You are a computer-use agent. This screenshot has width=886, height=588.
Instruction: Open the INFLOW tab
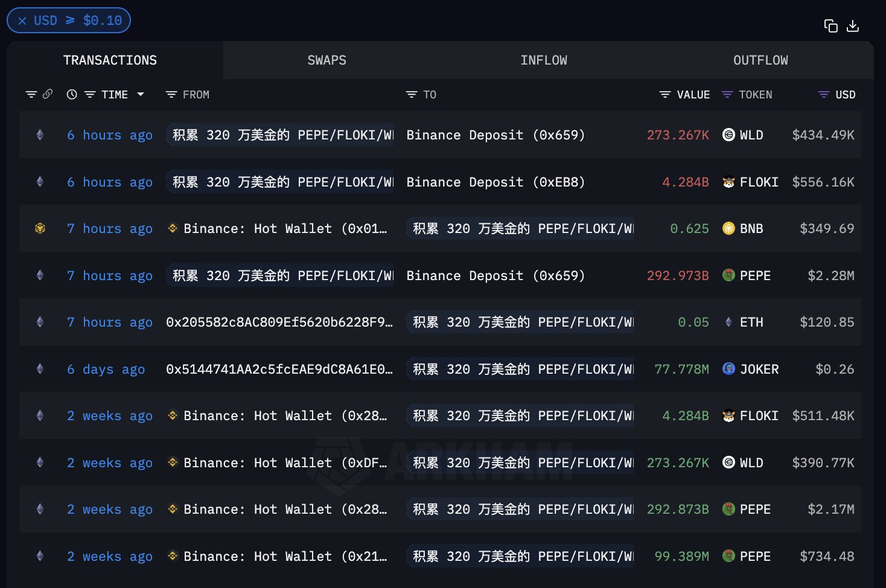coord(544,60)
